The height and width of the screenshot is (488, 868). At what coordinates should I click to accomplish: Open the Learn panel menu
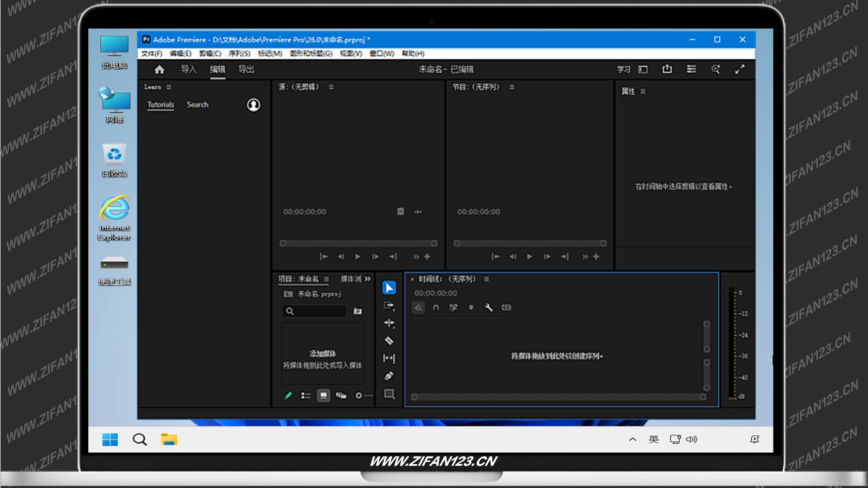169,87
